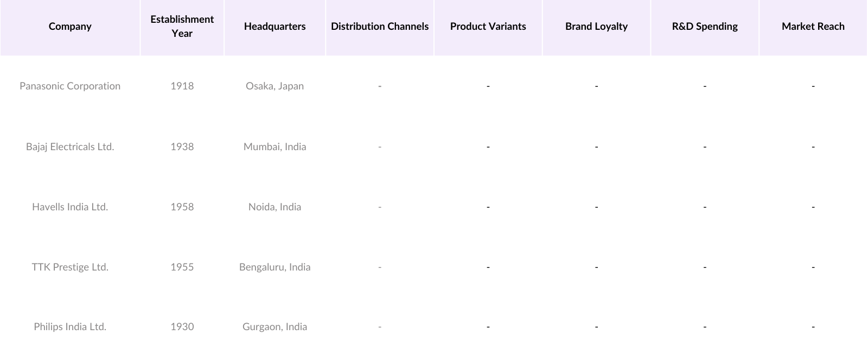Click the Havells India Ltd. cell
The height and width of the screenshot is (354, 868).
point(70,207)
